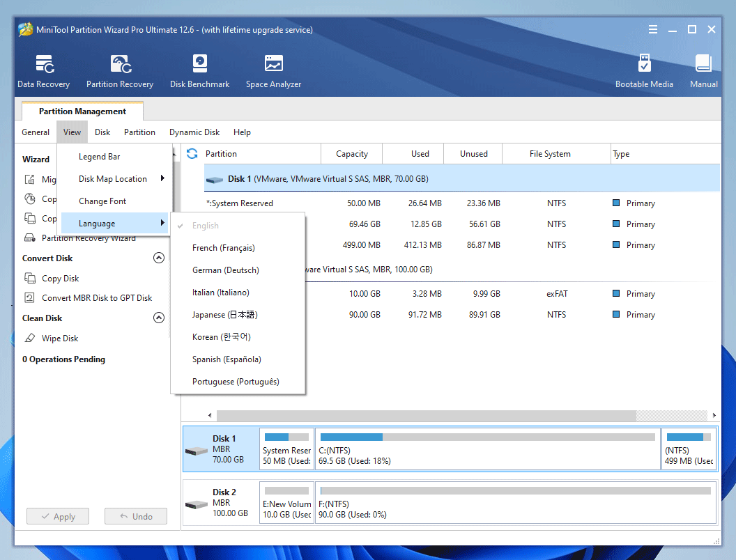Screen dimensions: 736x560
Task: Select System Reserved block in disk map
Action: click(286, 449)
